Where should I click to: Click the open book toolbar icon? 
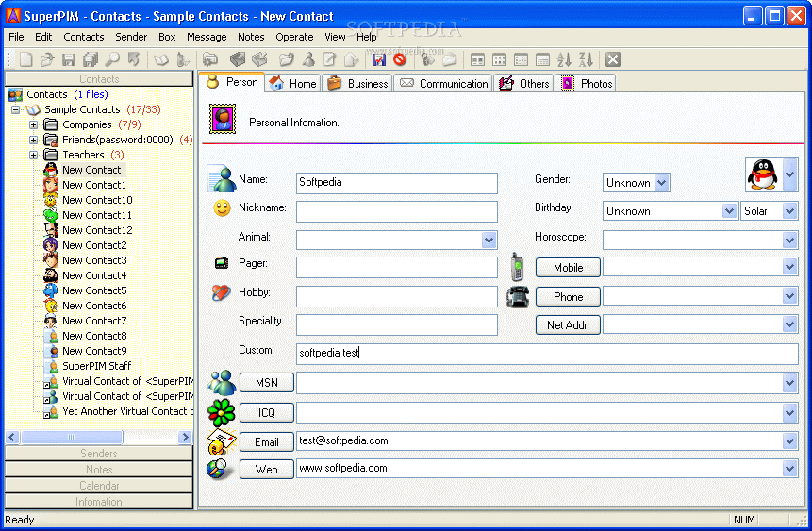click(x=161, y=59)
